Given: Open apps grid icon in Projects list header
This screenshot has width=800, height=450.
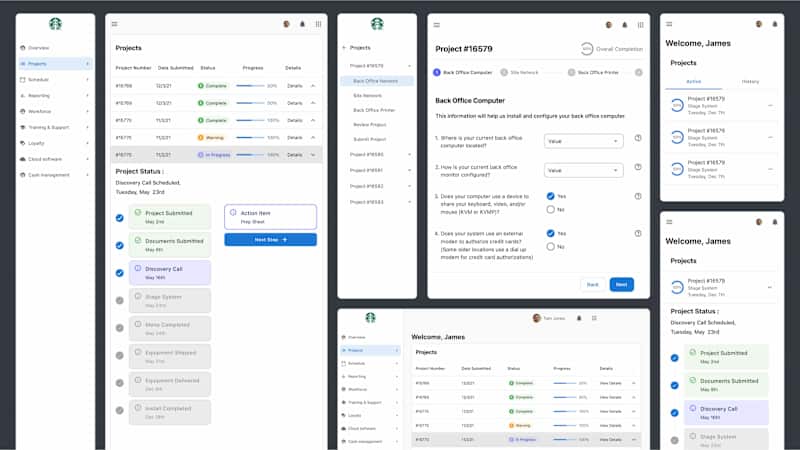Looking at the screenshot, I should (318, 24).
